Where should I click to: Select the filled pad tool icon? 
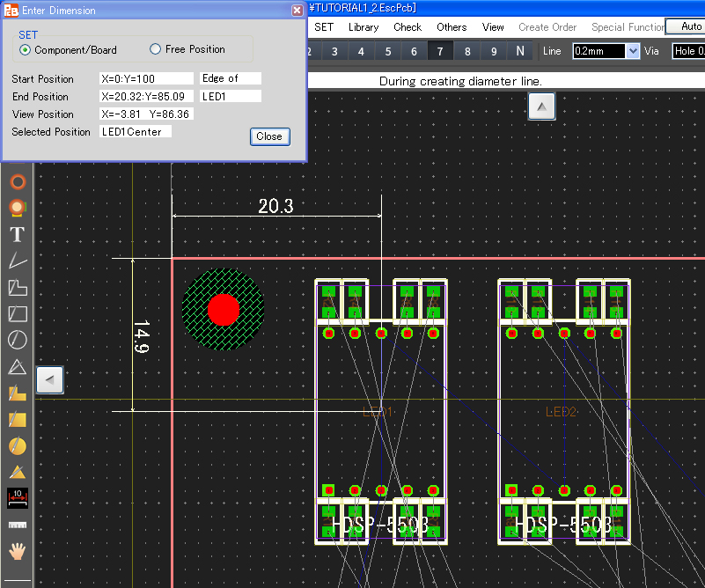18,208
